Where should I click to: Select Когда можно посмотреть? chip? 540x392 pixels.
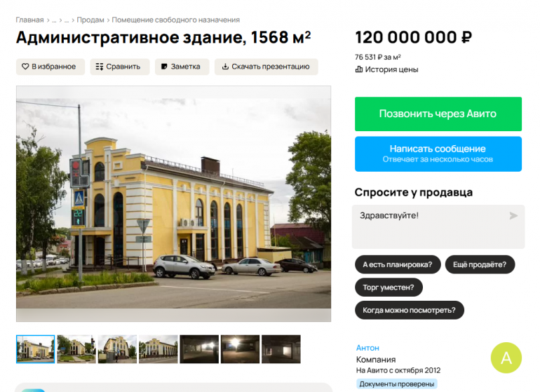coord(409,310)
